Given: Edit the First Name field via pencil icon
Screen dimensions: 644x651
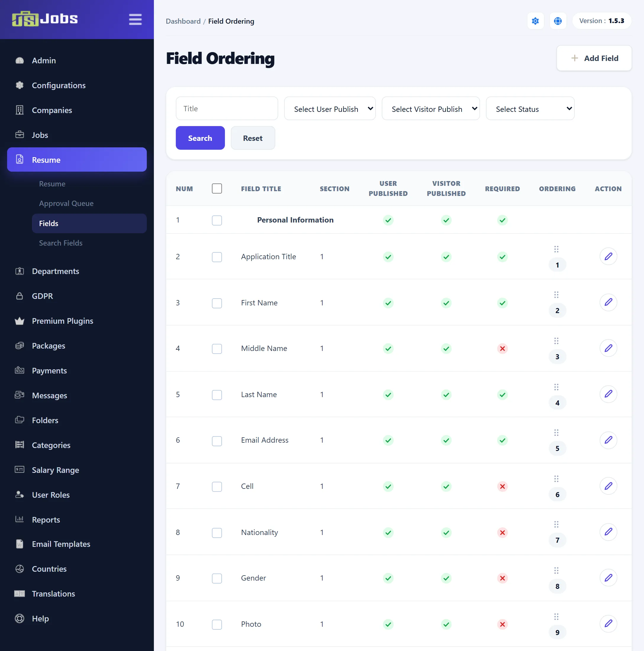Looking at the screenshot, I should tap(608, 302).
